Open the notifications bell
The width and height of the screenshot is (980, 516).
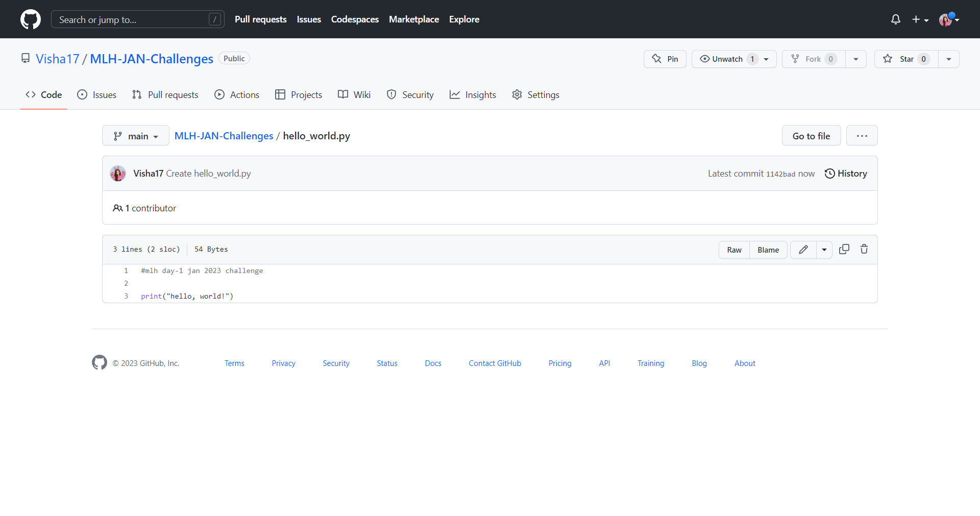pos(895,19)
